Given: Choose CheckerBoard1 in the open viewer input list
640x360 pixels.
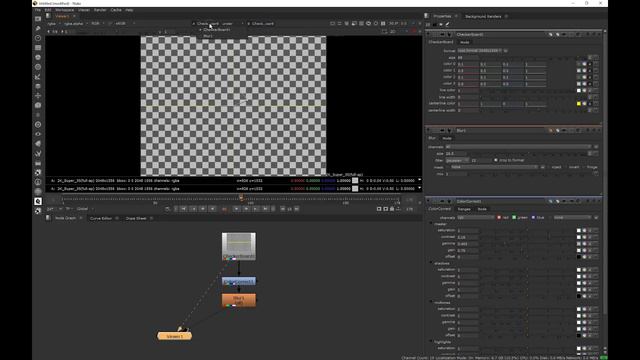Looking at the screenshot, I should 217,30.
